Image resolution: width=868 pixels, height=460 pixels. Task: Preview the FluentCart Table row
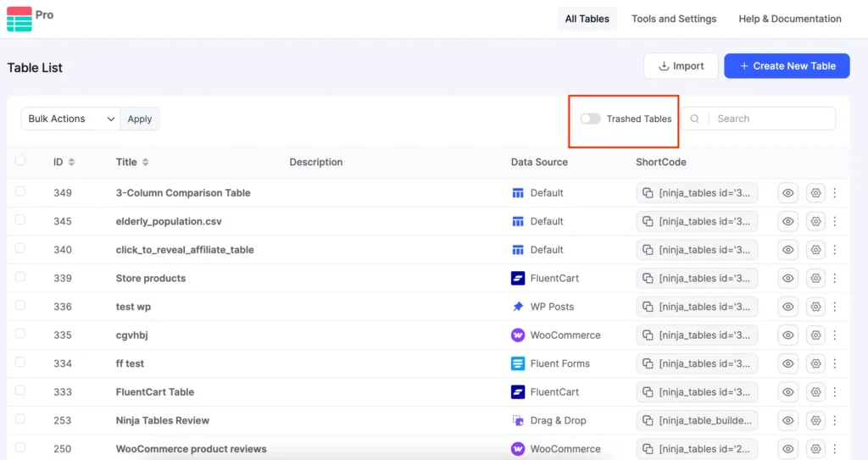788,392
